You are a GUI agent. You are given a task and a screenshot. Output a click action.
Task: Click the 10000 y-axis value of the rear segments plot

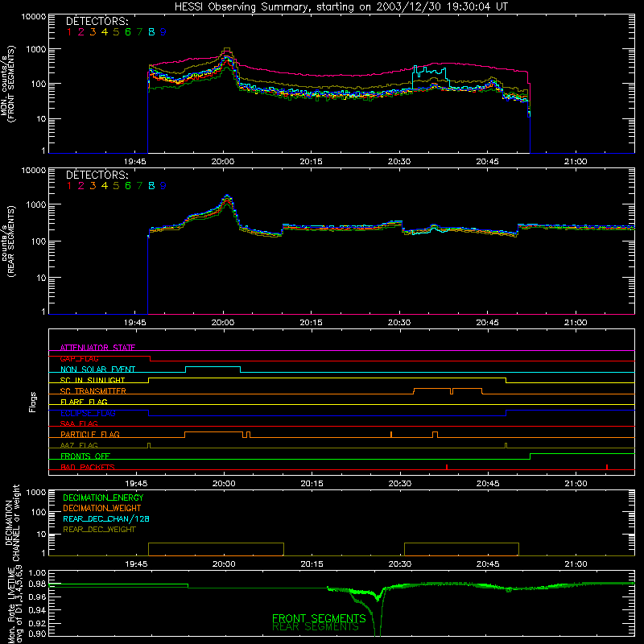click(x=34, y=171)
